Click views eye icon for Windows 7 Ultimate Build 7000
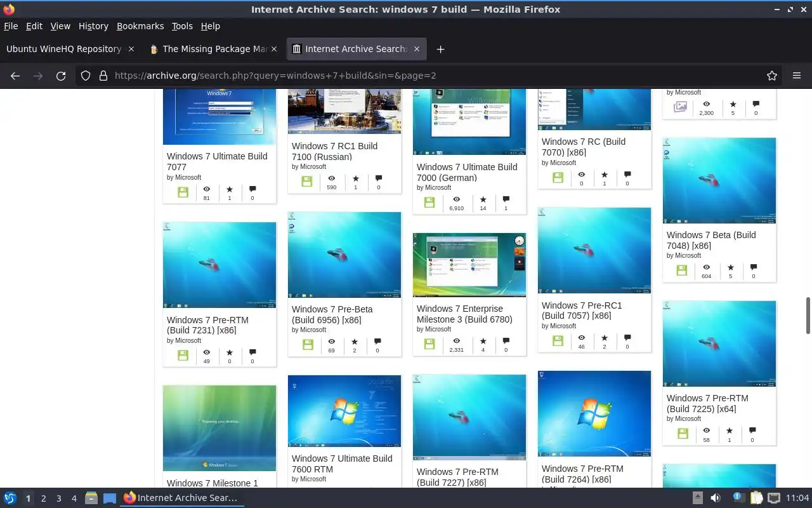This screenshot has width=812, height=508. (456, 199)
